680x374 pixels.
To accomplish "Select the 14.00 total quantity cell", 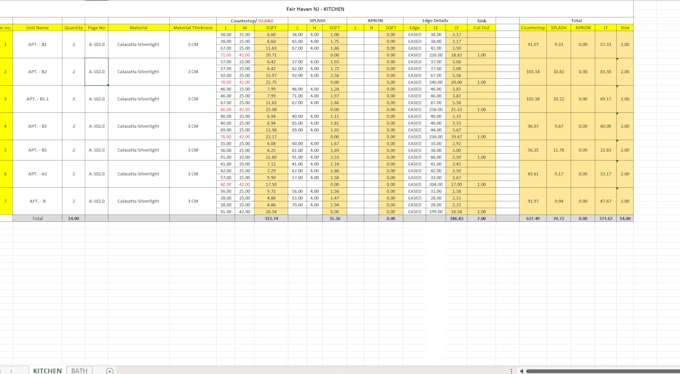I will pyautogui.click(x=73, y=218).
